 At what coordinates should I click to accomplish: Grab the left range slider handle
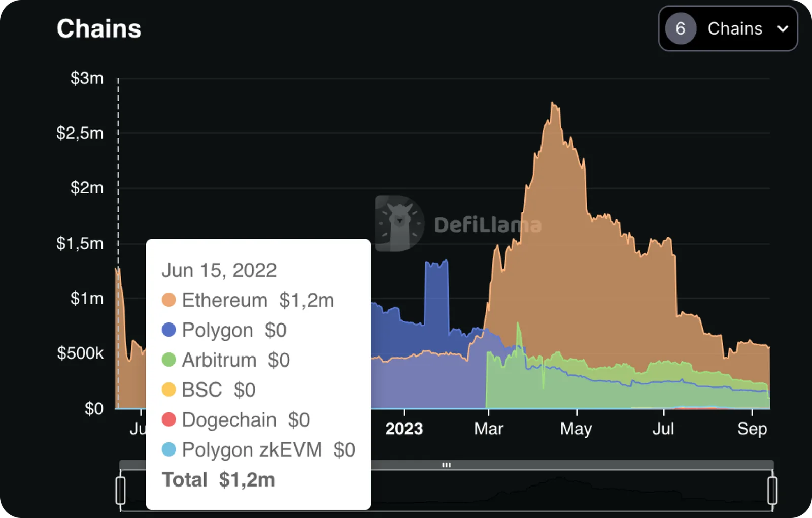point(121,490)
